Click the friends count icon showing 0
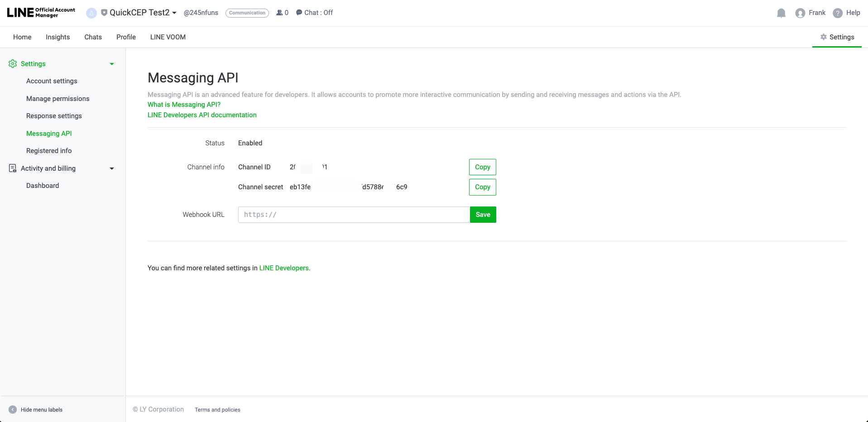This screenshot has width=868, height=422. pyautogui.click(x=279, y=13)
